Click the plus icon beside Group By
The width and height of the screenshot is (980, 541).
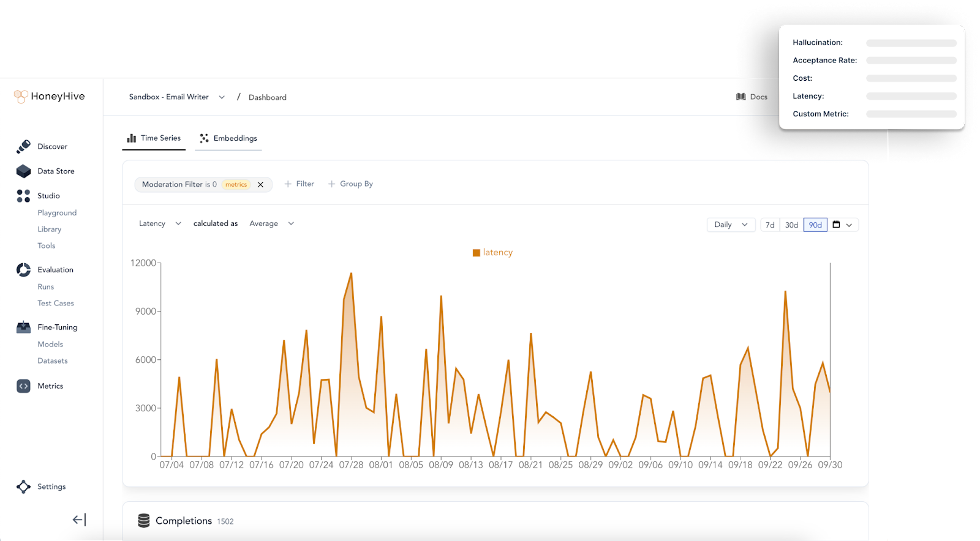[331, 184]
